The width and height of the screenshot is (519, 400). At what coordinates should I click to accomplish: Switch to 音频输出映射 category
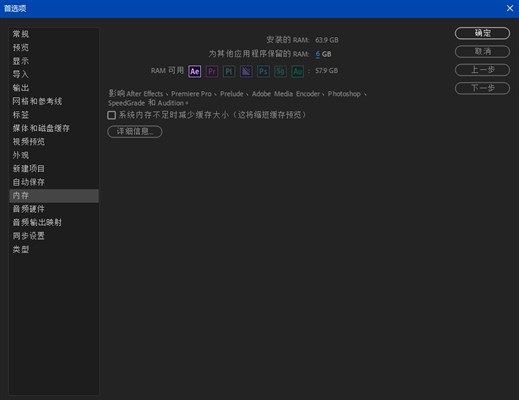point(54,223)
